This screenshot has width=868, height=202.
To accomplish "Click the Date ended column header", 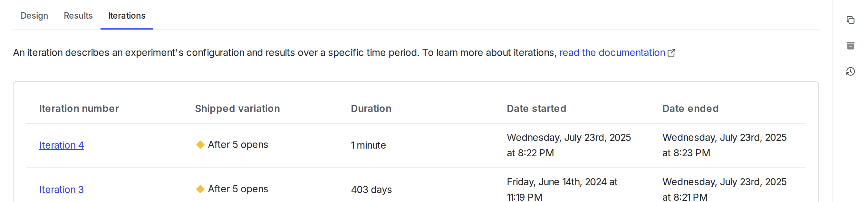I will [690, 108].
